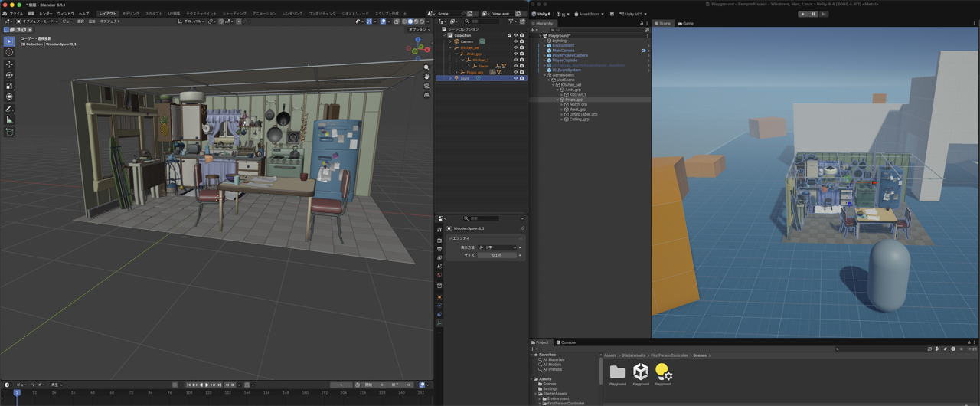
Task: Click the Unity Pause button
Action: [813, 14]
